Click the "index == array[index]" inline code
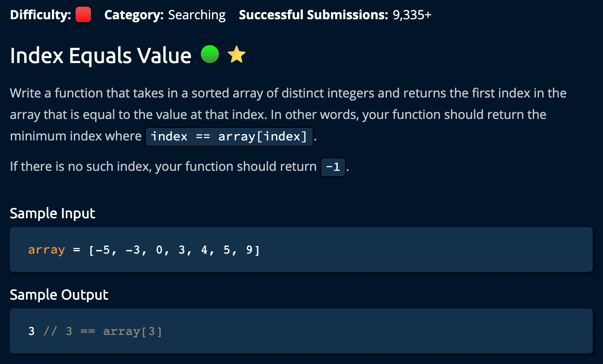The width and height of the screenshot is (603, 364). click(229, 136)
